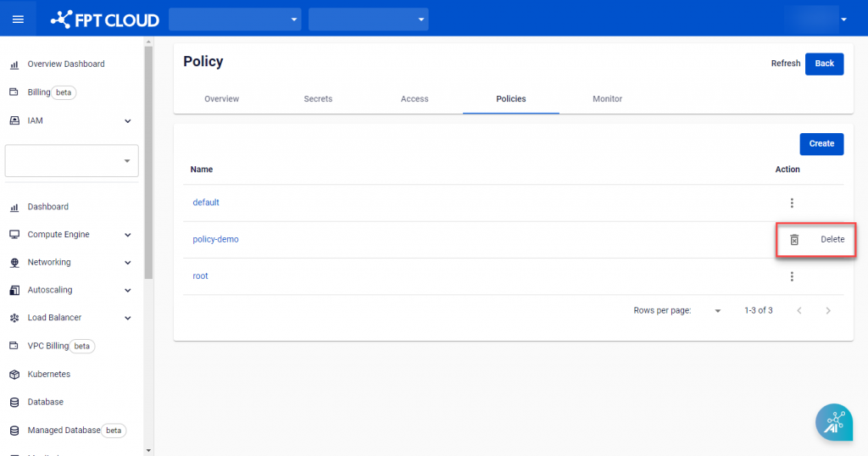Open the policy-demo link
This screenshot has width=868, height=456.
click(216, 240)
